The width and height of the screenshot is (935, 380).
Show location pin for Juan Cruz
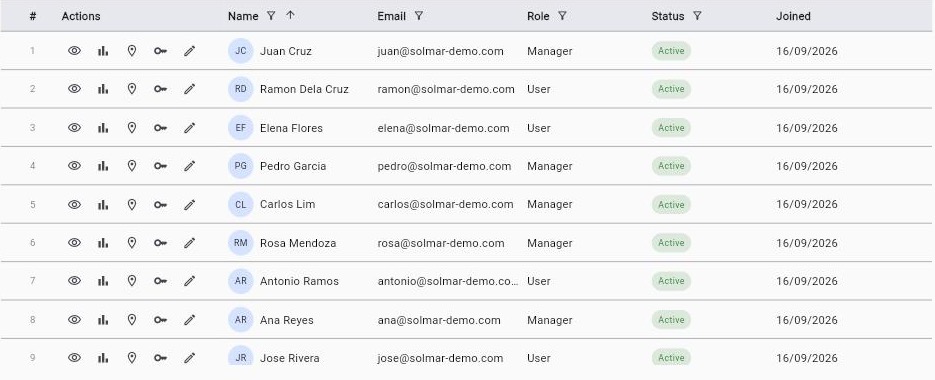click(x=132, y=51)
